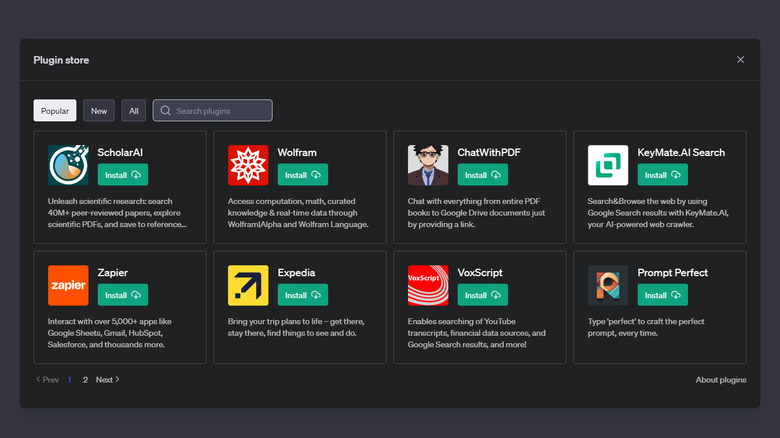Click the ChatWithPDF avatar image
The height and width of the screenshot is (438, 780).
pyautogui.click(x=428, y=165)
